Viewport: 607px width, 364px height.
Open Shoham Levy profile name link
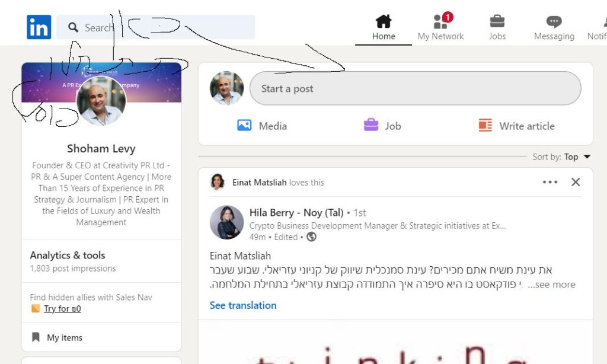click(x=101, y=149)
